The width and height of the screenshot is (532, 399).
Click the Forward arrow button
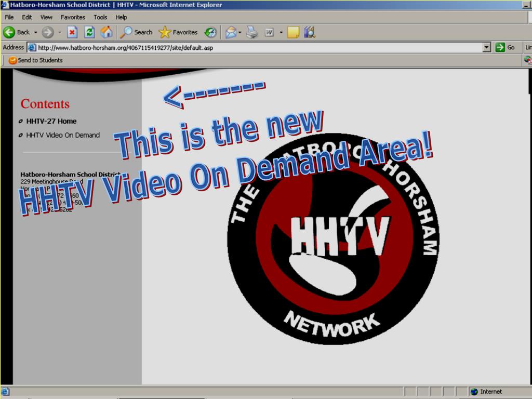point(48,33)
